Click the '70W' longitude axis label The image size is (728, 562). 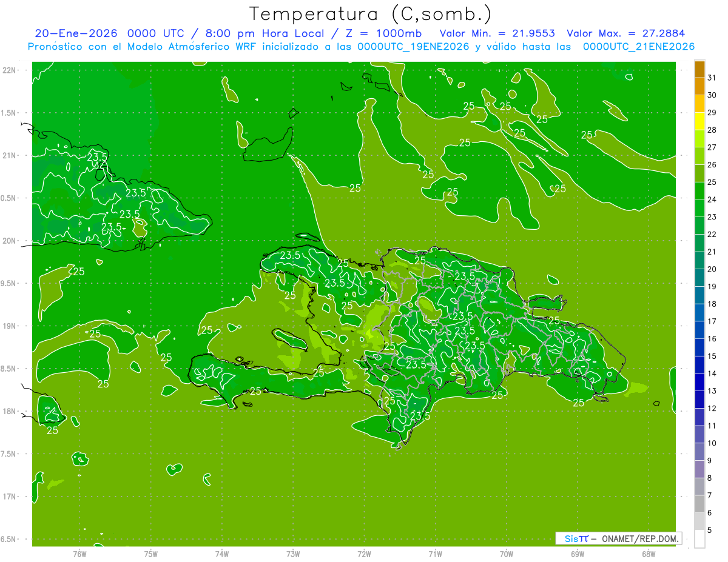506,554
